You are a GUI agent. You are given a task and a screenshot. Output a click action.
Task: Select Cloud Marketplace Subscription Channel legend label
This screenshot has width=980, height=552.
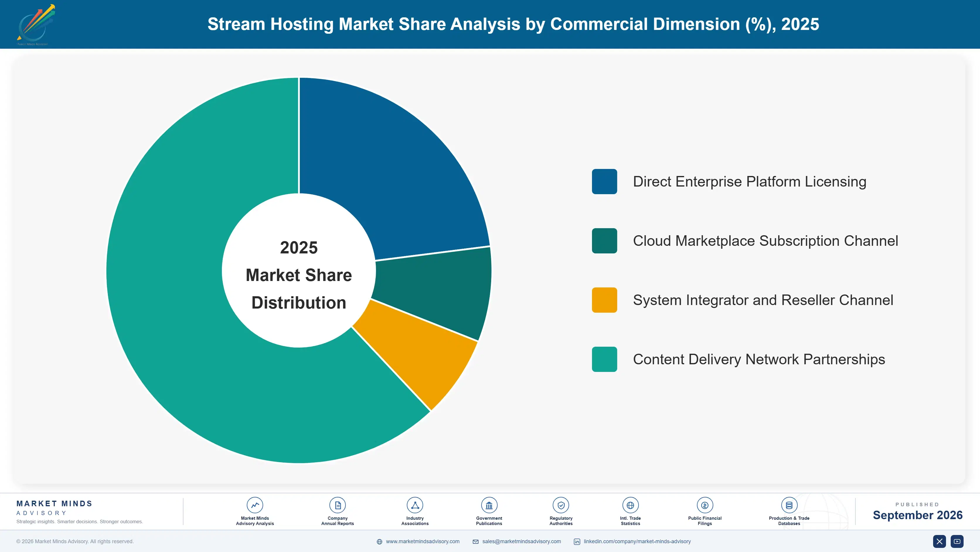click(x=765, y=241)
